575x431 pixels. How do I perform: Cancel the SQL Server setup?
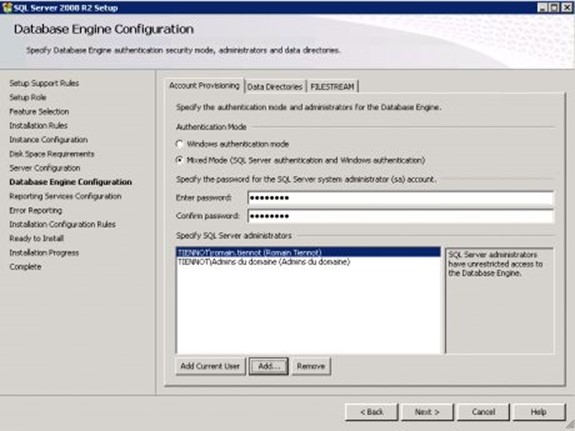click(483, 412)
